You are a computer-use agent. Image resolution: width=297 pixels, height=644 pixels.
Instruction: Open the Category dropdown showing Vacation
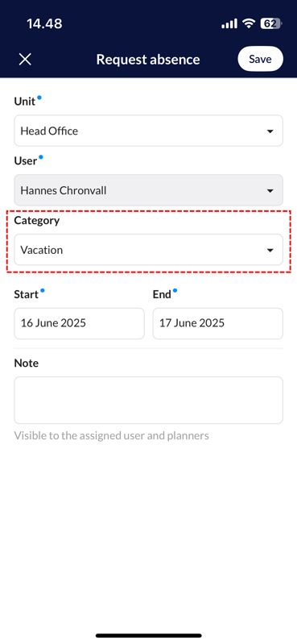148,250
